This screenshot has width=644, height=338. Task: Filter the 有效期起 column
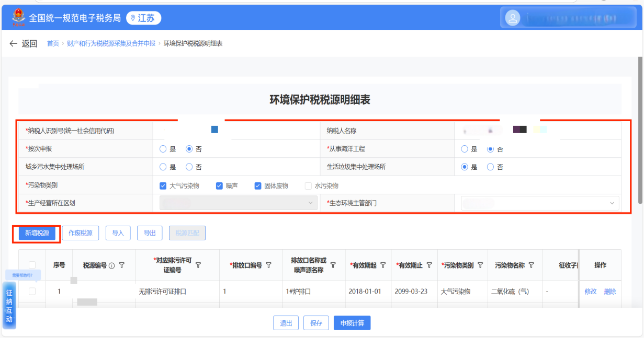pyautogui.click(x=383, y=265)
